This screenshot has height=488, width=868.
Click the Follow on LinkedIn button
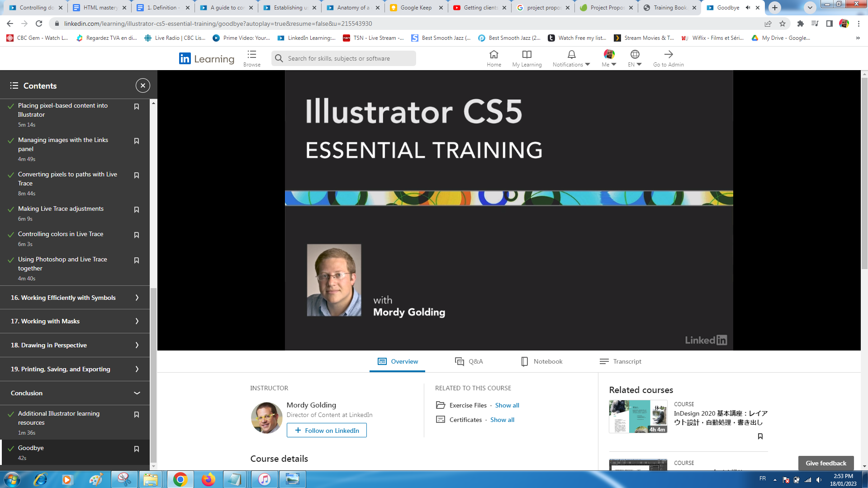327,431
